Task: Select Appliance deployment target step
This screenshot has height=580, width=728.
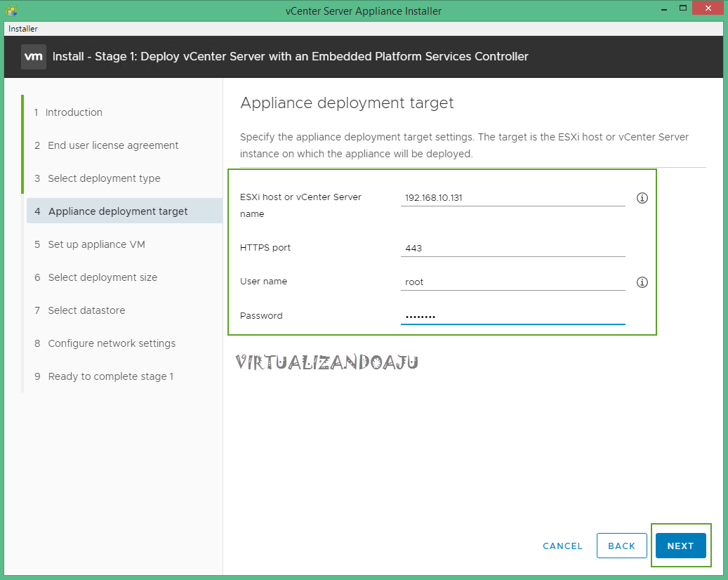Action: click(x=117, y=211)
